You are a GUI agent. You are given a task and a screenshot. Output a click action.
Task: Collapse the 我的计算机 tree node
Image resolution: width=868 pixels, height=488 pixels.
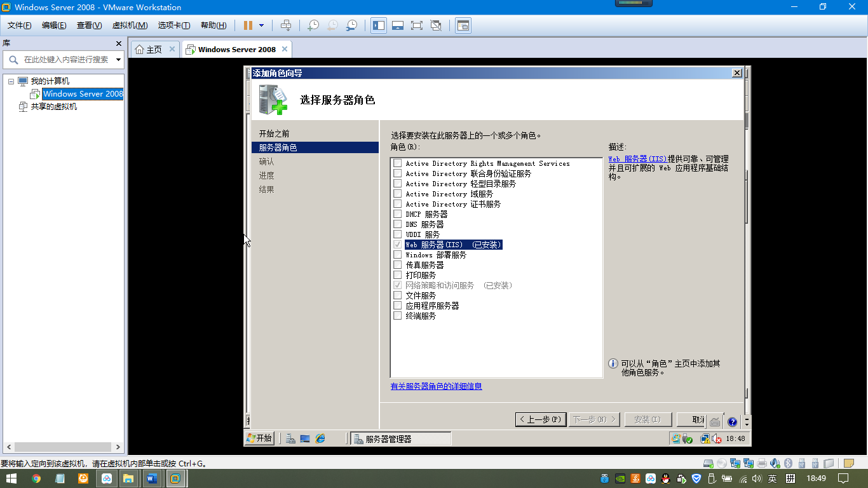11,81
